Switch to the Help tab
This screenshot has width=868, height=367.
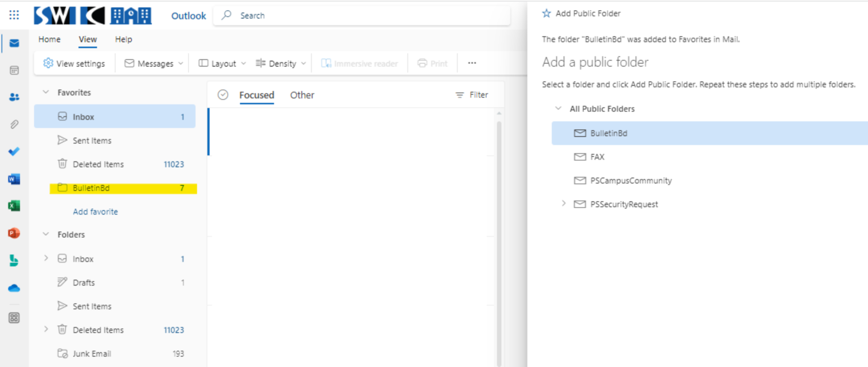point(123,40)
